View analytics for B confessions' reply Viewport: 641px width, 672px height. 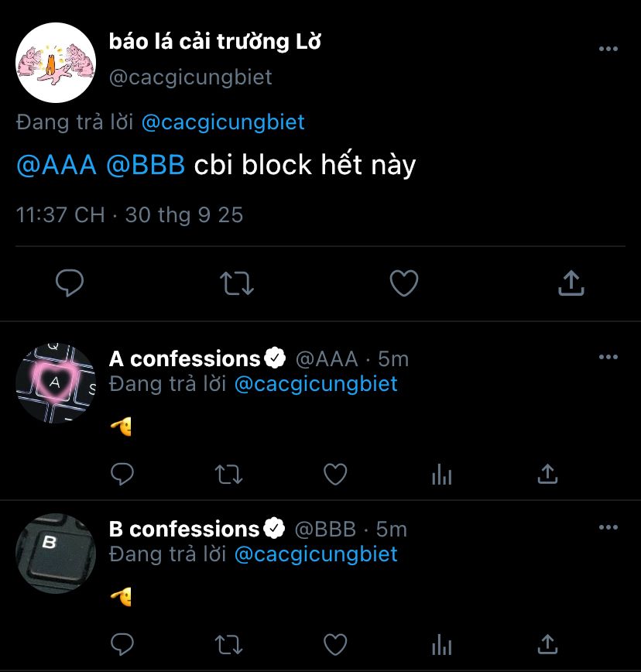tap(441, 644)
